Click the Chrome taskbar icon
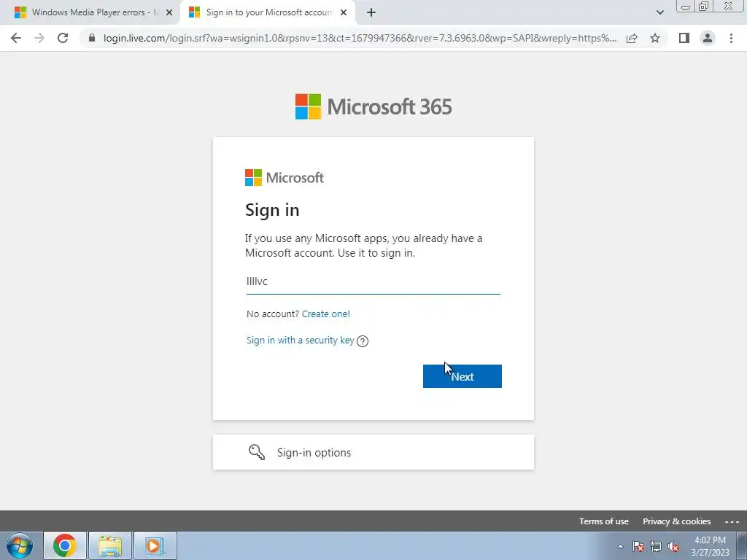The width and height of the screenshot is (747, 560). [x=65, y=545]
